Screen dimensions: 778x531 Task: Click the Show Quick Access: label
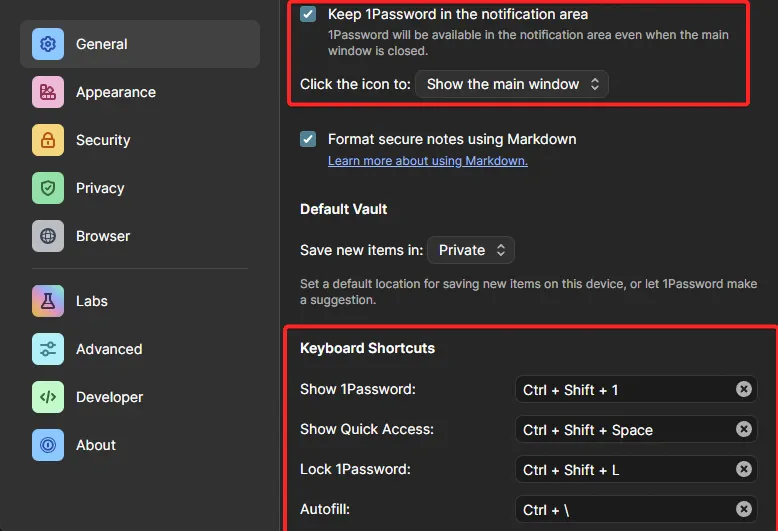click(367, 429)
